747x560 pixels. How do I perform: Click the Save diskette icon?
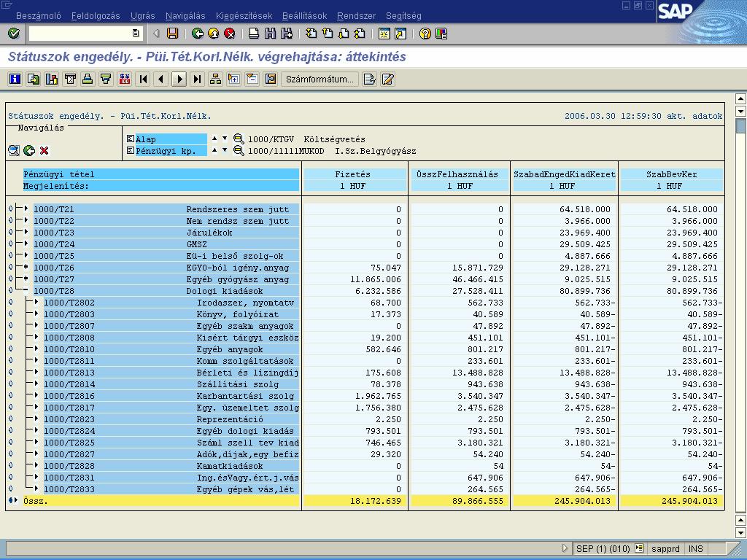pos(172,34)
